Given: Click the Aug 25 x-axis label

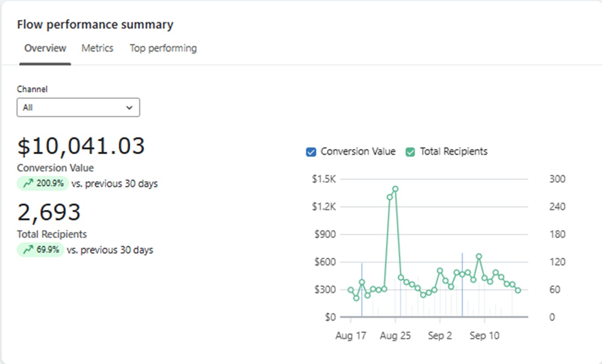Looking at the screenshot, I should coord(395,336).
